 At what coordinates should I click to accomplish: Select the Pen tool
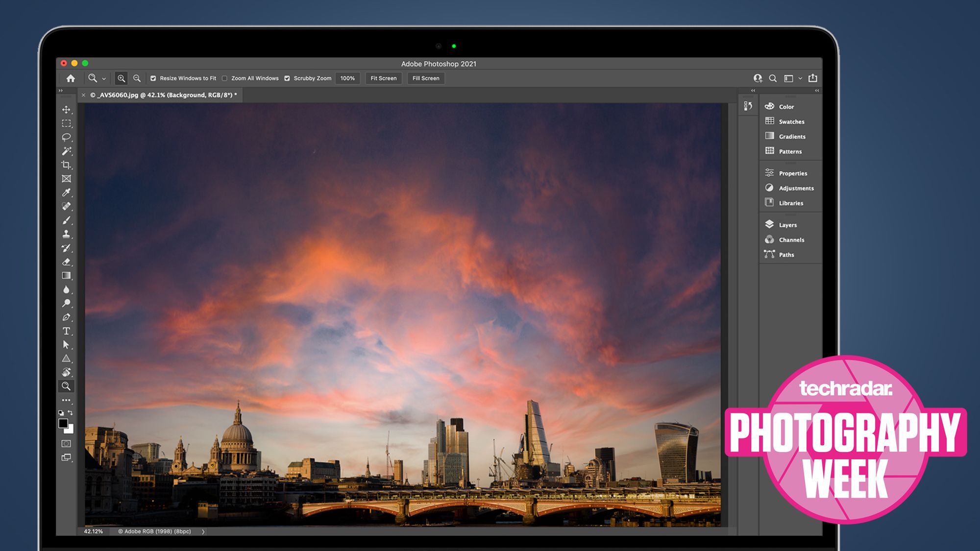click(x=66, y=317)
